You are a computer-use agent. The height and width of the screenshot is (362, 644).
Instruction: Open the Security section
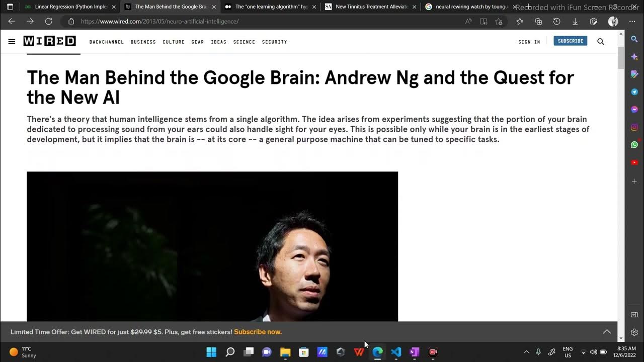(274, 42)
